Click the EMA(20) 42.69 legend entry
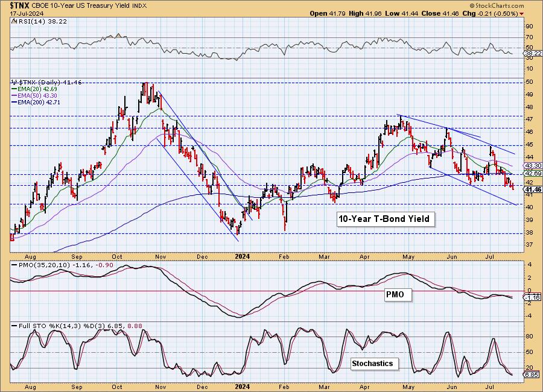 click(x=34, y=89)
